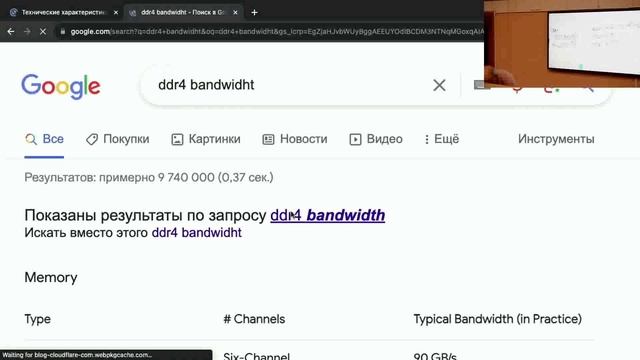This screenshot has width=640, height=360.
Task: Click the results count 'примерно 9 740 000' text
Action: (x=157, y=178)
